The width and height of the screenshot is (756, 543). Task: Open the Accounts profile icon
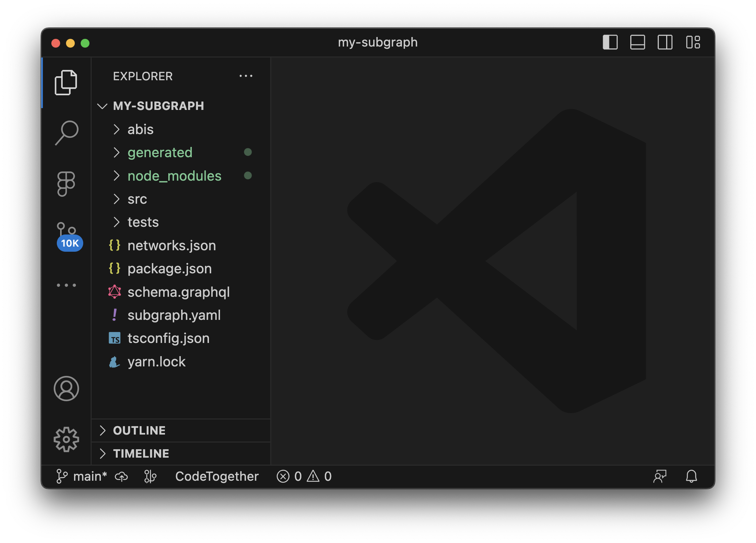(66, 388)
